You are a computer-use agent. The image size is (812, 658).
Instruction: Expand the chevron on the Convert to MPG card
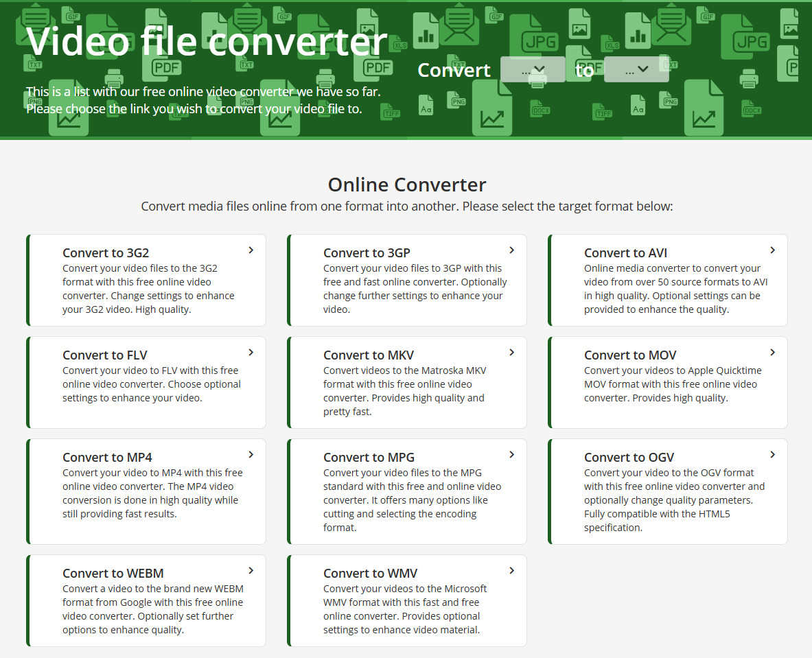(x=511, y=454)
